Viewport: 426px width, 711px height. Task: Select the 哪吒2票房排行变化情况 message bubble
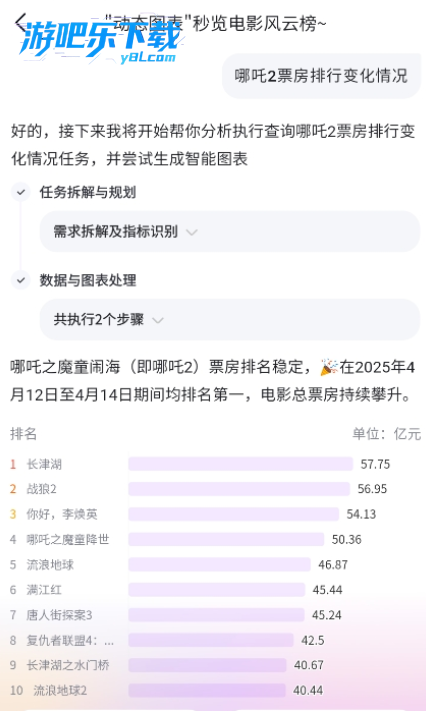click(x=321, y=76)
